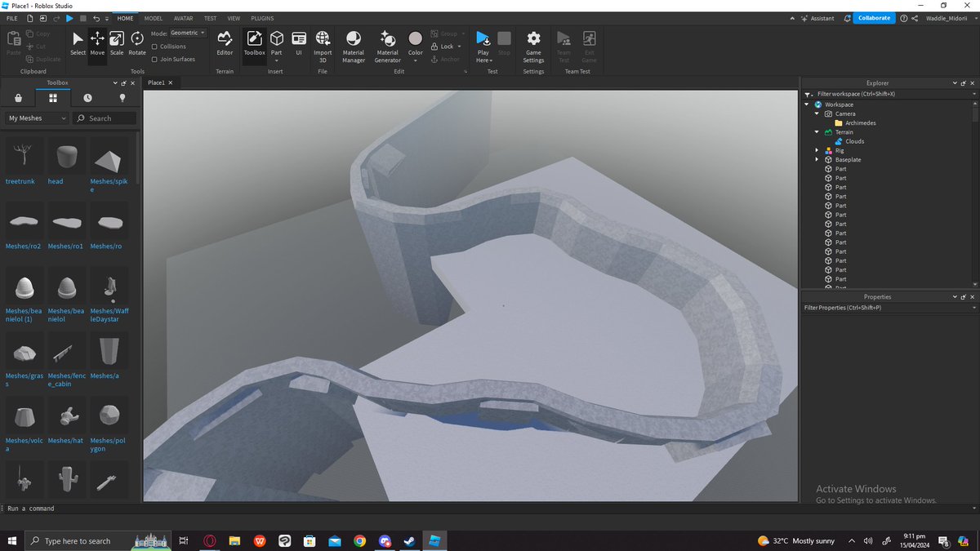Expand the Baseplate tree node
Image resolution: width=980 pixels, height=551 pixels.
click(817, 159)
